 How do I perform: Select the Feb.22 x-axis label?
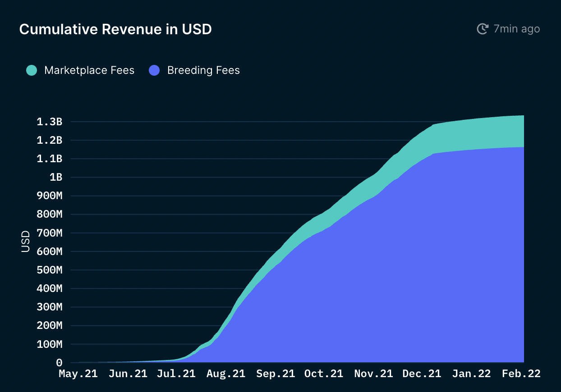[x=521, y=374]
